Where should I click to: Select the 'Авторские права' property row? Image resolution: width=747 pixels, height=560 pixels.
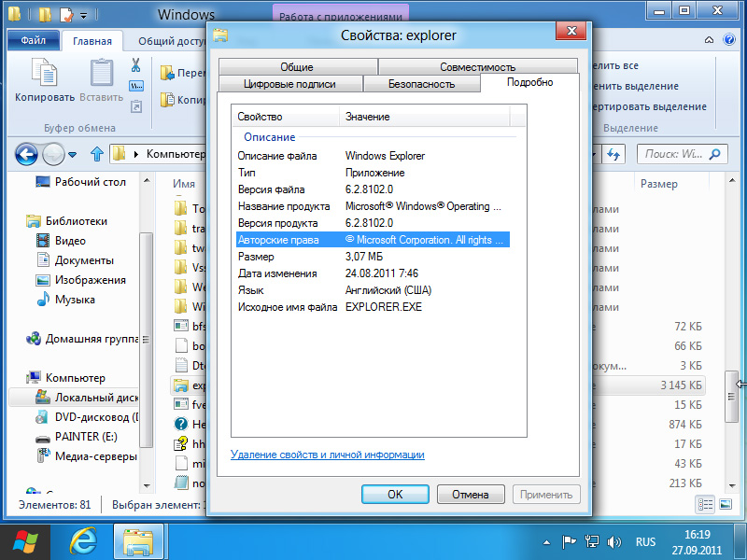coord(373,240)
